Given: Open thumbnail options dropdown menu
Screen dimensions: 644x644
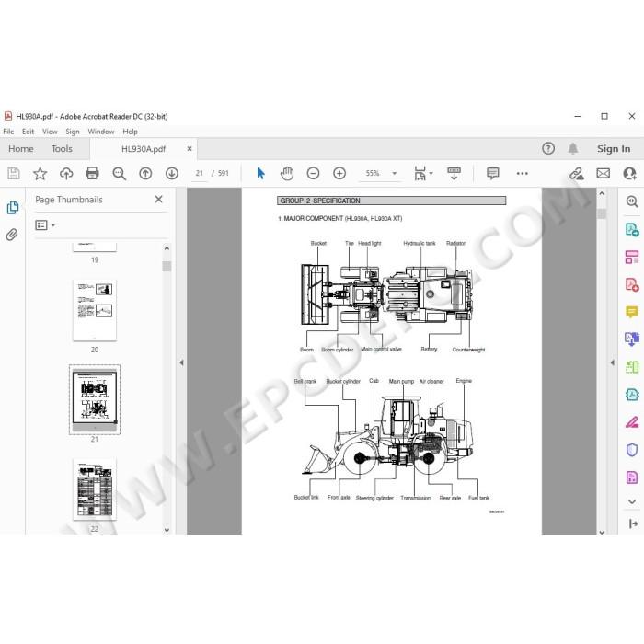Looking at the screenshot, I should [x=45, y=225].
